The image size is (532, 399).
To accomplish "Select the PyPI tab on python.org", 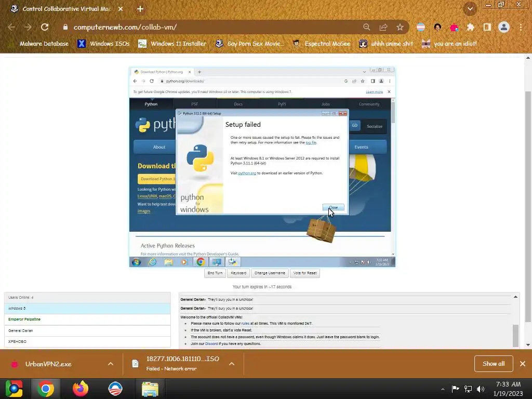I will pyautogui.click(x=282, y=104).
